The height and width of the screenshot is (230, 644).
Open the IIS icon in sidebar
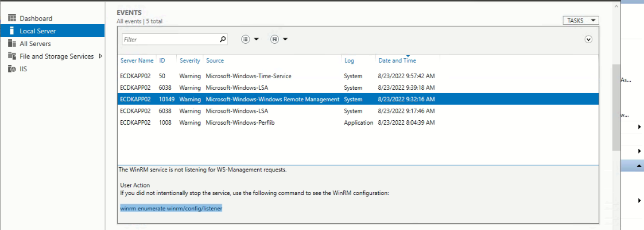(x=12, y=69)
